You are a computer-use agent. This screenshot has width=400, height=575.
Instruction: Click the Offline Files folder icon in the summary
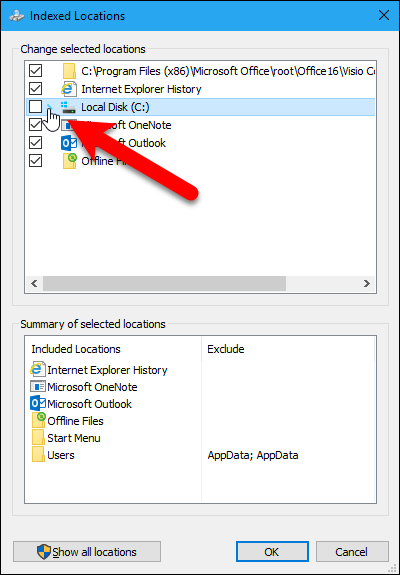(38, 420)
